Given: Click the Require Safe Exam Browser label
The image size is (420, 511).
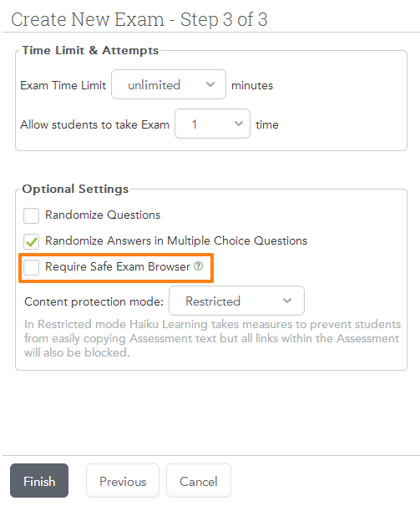Looking at the screenshot, I should tap(118, 266).
